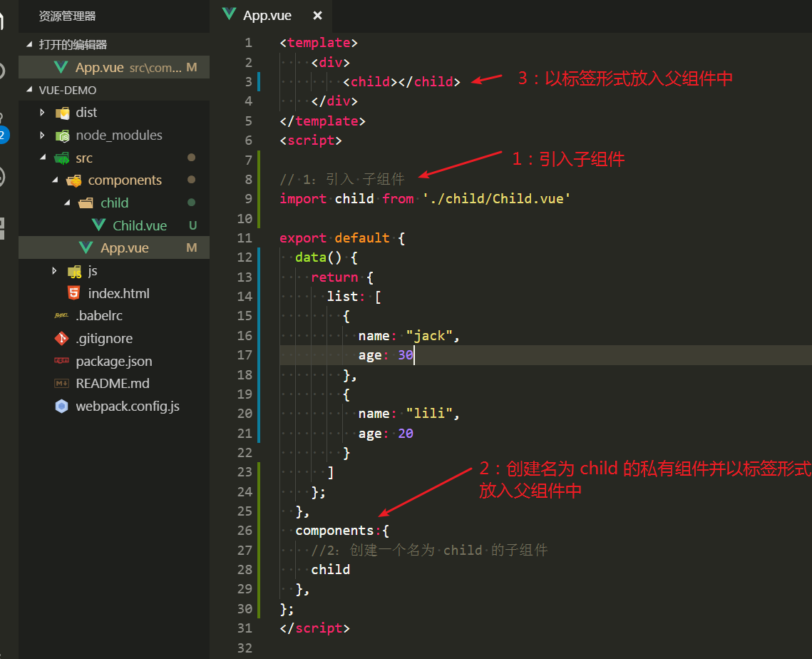The width and height of the screenshot is (812, 659).
Task: Click the node_modules folder icon
Action: (x=63, y=136)
